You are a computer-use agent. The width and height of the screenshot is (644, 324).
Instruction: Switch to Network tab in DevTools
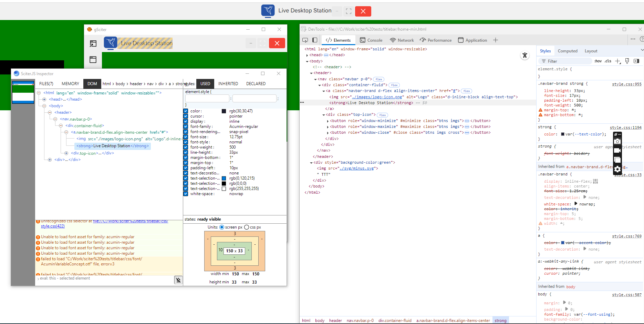[x=402, y=40]
